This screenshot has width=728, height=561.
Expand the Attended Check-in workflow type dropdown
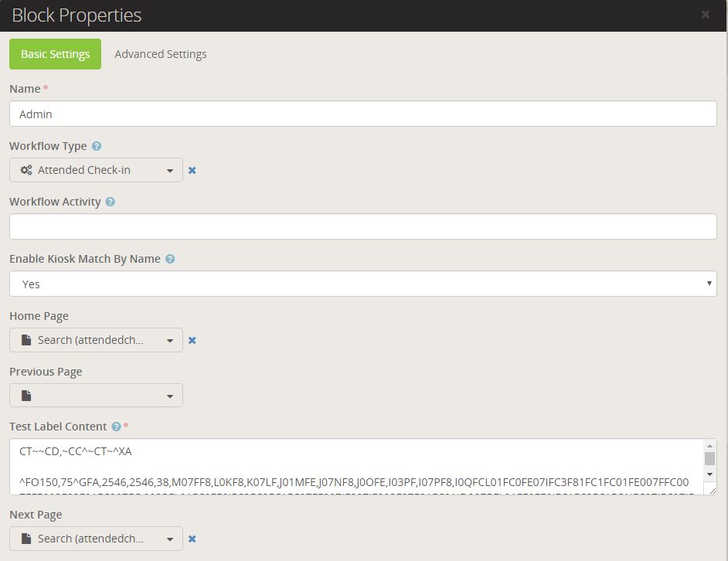tap(96, 170)
